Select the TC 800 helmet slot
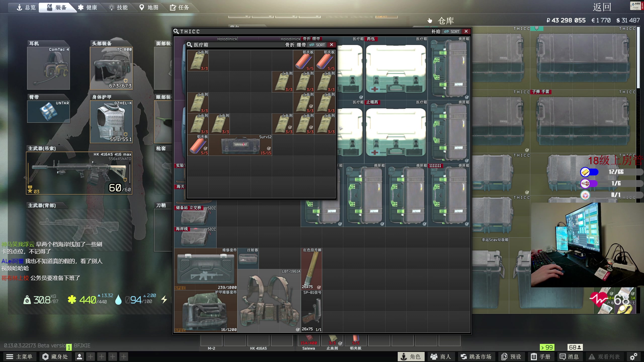This screenshot has width=644, height=362. 111,68
